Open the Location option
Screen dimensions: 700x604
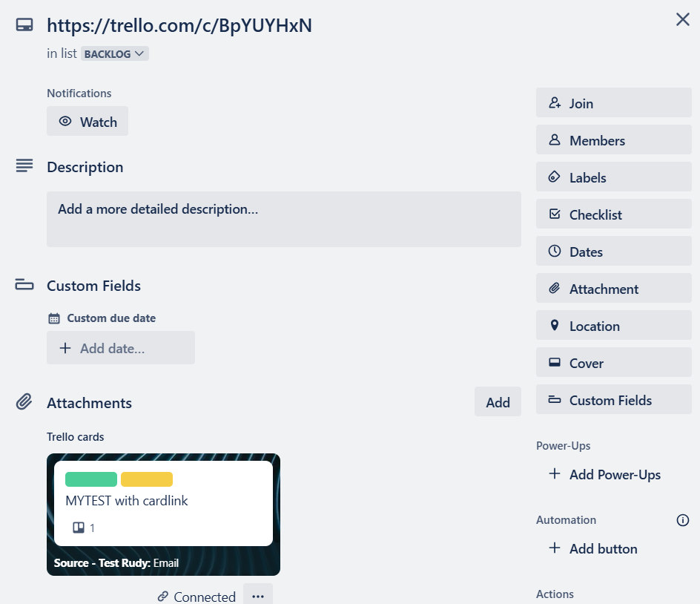(x=614, y=325)
